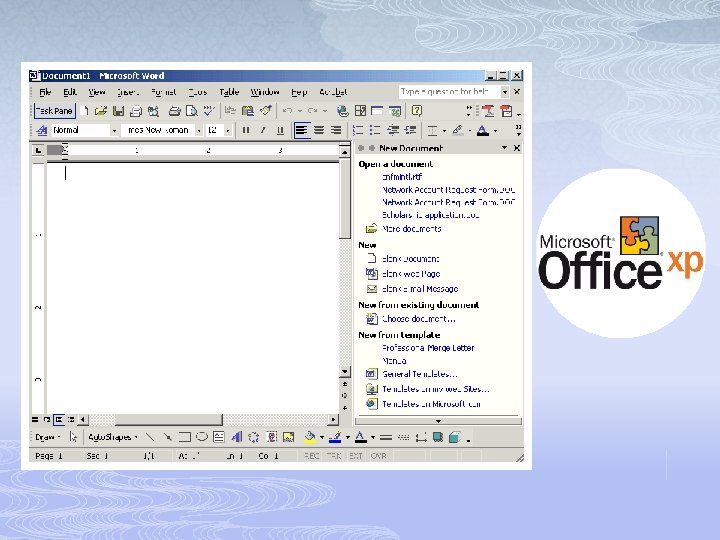Screen dimensions: 720x540
Task: Click the Text Box drawing icon
Action: [219, 437]
